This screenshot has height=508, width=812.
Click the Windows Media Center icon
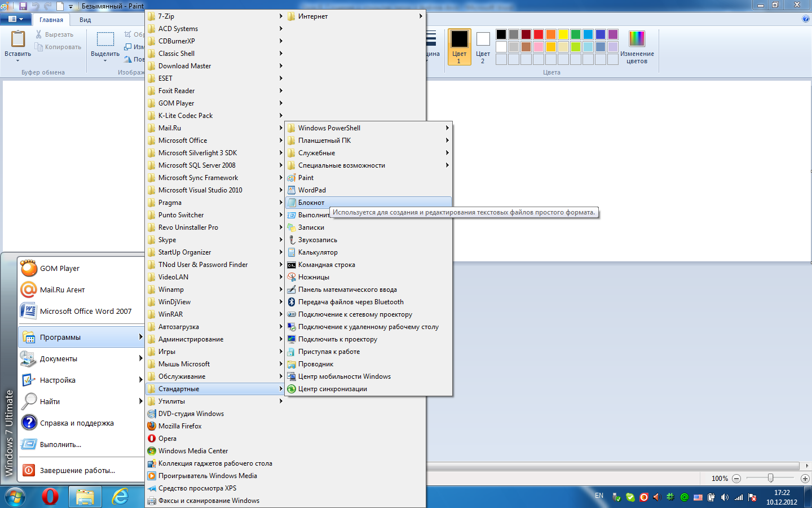click(x=152, y=451)
